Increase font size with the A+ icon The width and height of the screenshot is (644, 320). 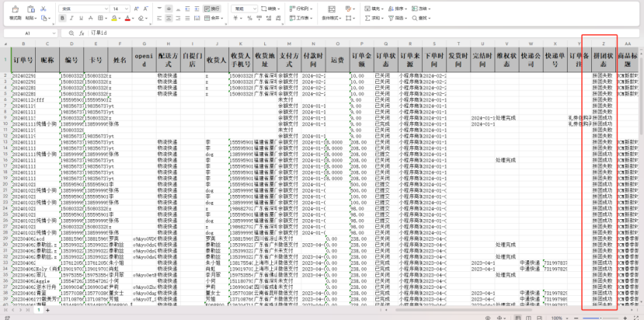click(137, 9)
